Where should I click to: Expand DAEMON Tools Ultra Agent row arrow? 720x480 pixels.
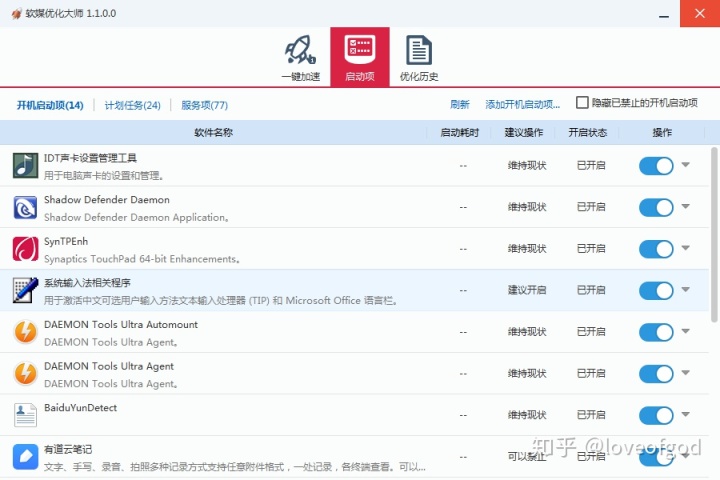coord(686,372)
